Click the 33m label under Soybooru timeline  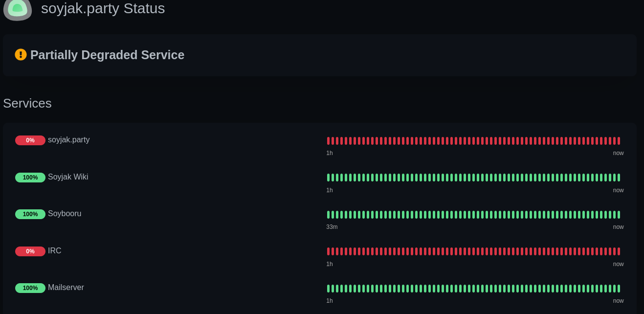pos(332,227)
